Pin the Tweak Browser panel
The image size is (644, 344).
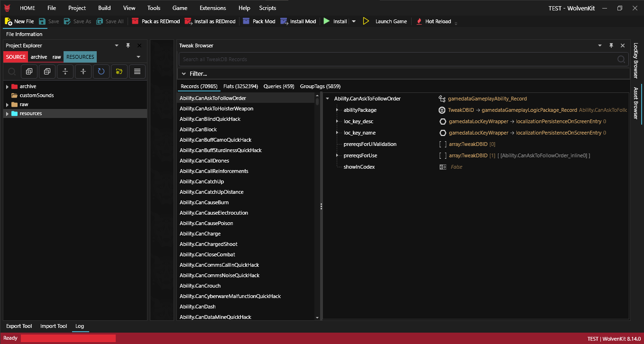tap(611, 45)
